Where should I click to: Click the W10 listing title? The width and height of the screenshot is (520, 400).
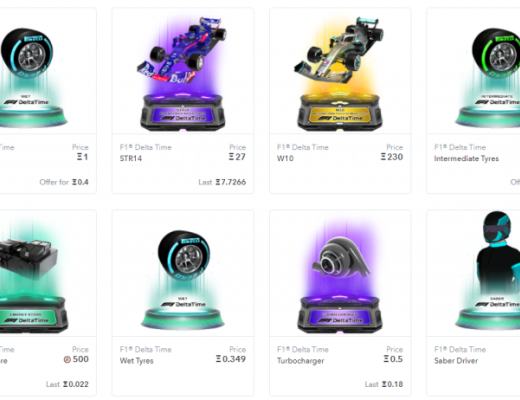coord(285,158)
